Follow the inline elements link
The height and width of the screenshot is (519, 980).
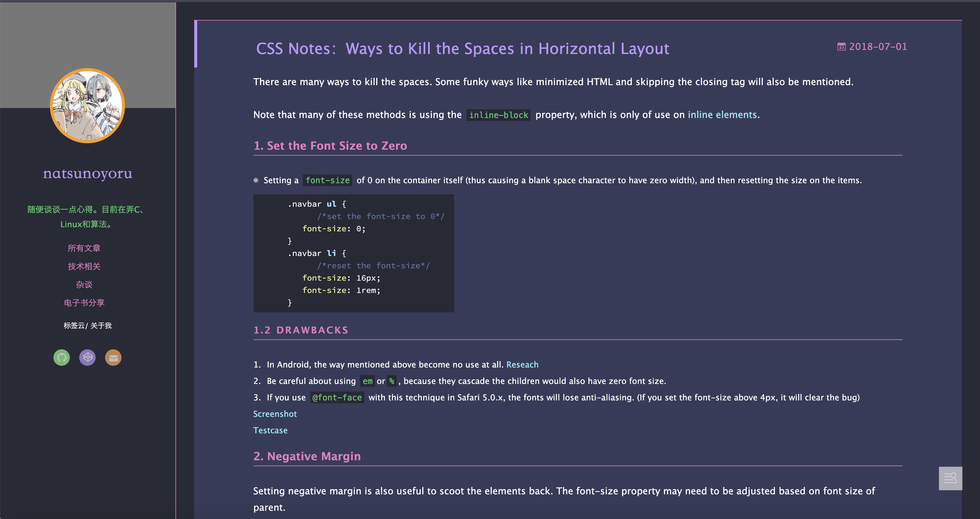[x=722, y=114]
